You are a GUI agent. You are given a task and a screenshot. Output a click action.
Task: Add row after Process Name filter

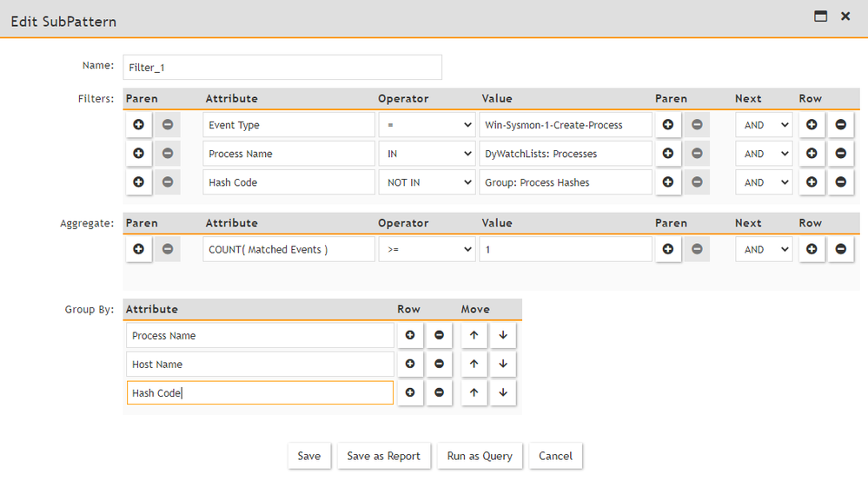pos(812,154)
